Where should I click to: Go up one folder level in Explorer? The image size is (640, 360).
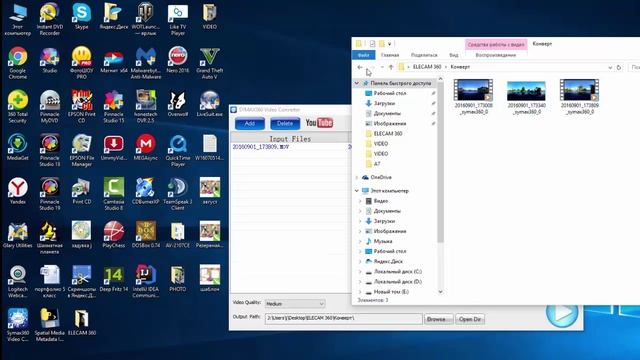pos(391,67)
